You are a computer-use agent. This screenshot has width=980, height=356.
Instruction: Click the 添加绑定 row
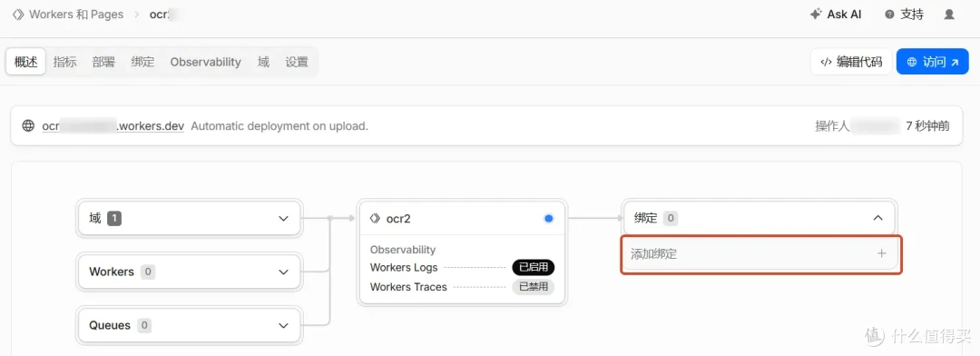coord(760,254)
